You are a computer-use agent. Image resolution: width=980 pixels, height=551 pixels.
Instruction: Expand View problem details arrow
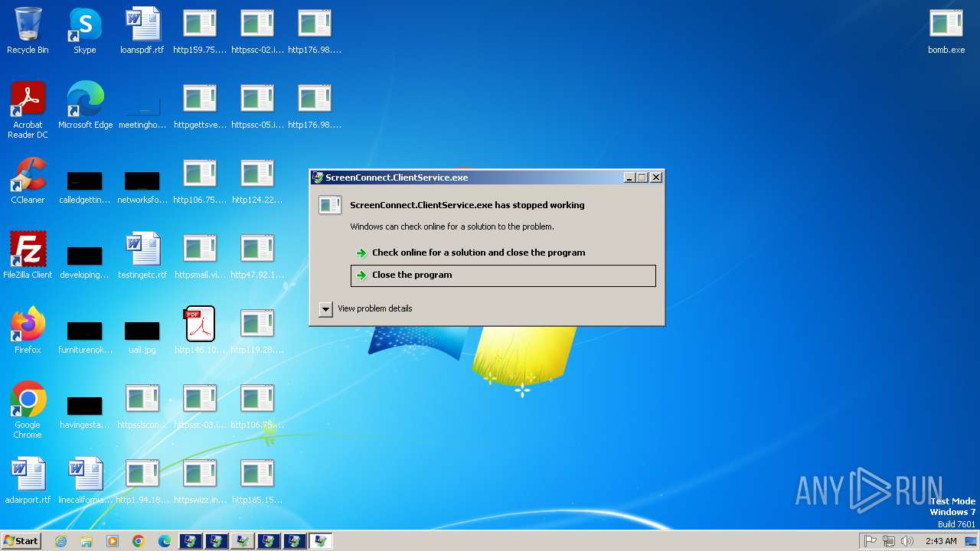[x=325, y=309]
